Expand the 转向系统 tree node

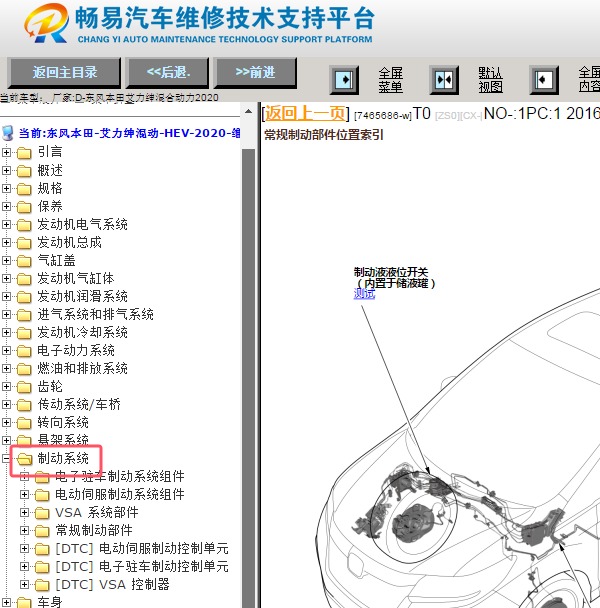(8, 422)
